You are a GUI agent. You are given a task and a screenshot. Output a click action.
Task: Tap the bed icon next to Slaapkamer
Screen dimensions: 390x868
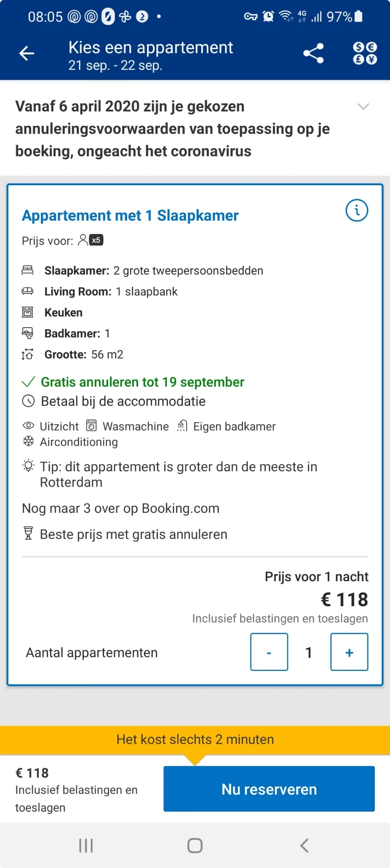point(28,270)
